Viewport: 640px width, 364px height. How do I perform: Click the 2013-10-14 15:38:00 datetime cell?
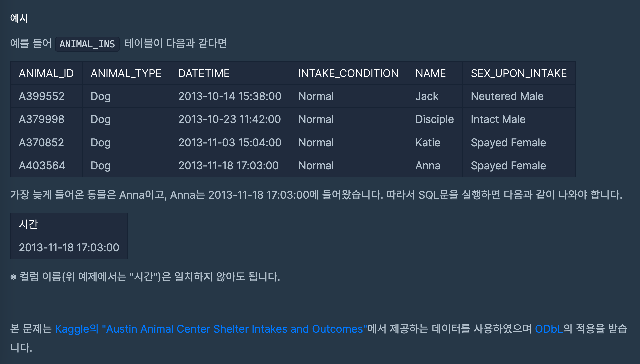230,96
